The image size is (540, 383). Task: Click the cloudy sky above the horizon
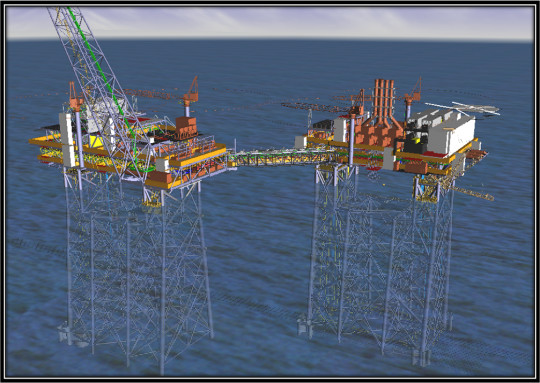(x=269, y=22)
